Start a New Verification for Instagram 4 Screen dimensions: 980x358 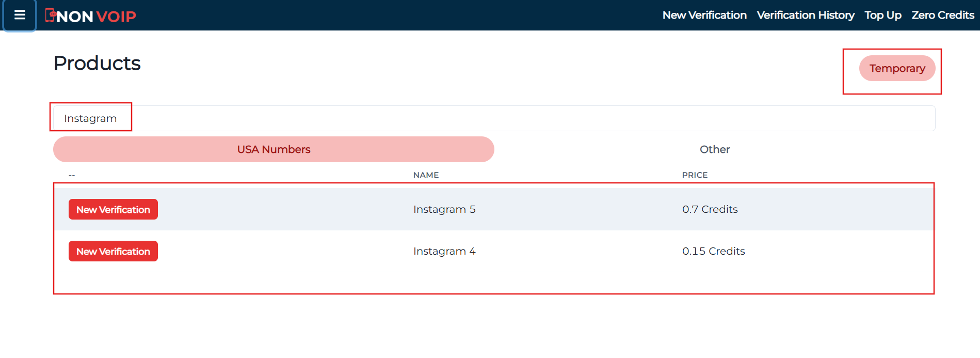click(x=113, y=251)
